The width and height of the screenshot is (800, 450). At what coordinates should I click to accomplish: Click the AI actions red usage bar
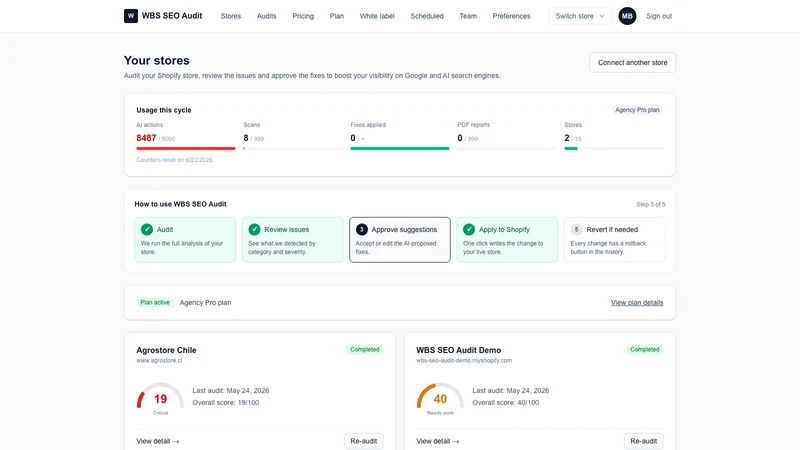pos(186,148)
